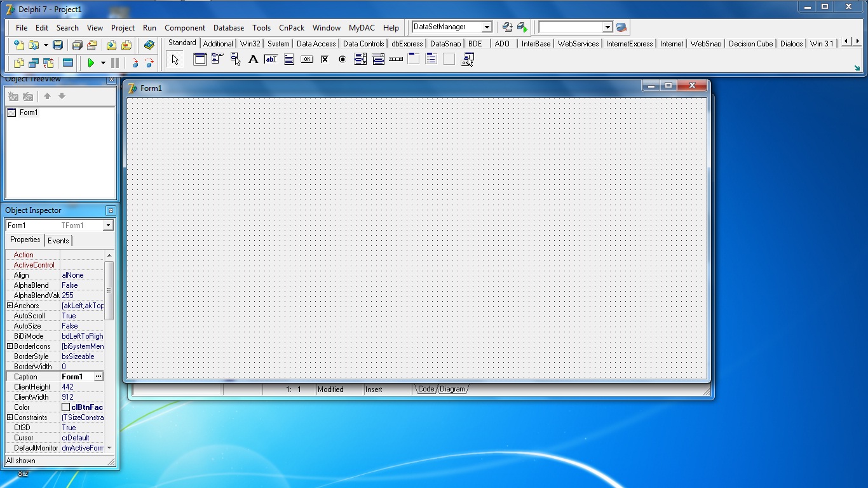Select the Frames component in palette
The width and height of the screenshot is (868, 488).
[x=200, y=60]
